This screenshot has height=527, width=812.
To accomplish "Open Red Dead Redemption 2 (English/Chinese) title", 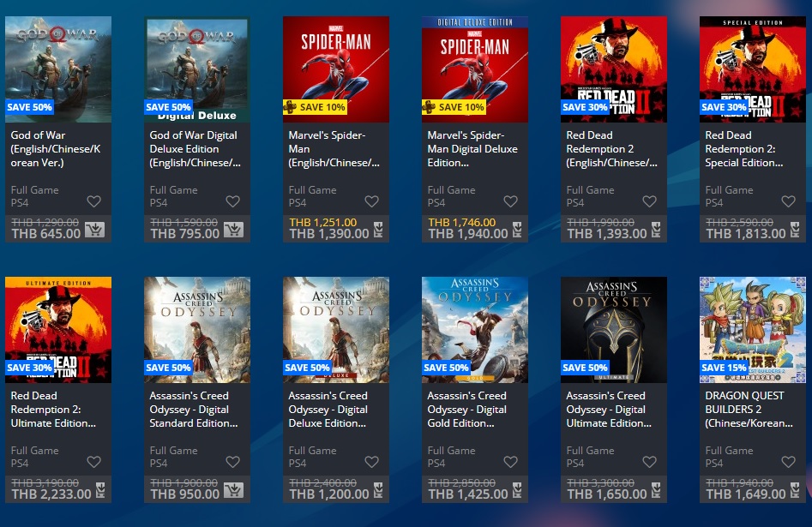I will click(x=611, y=149).
